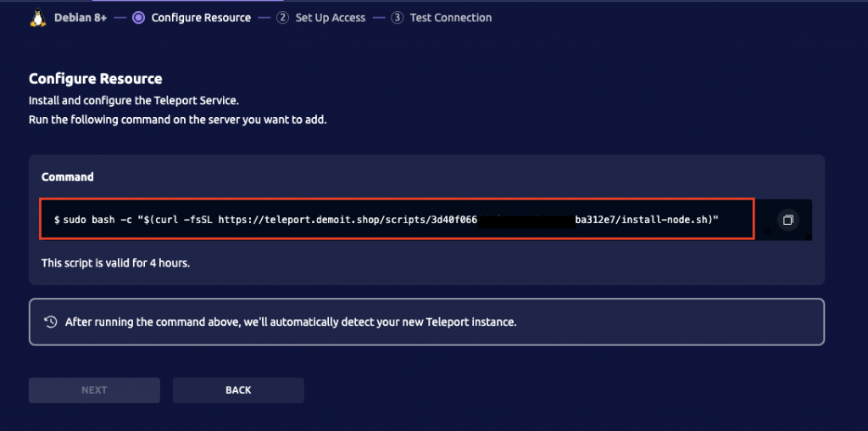The width and height of the screenshot is (868, 431).
Task: Click the 'This script is valid for 4 hours.' note
Action: 115,263
